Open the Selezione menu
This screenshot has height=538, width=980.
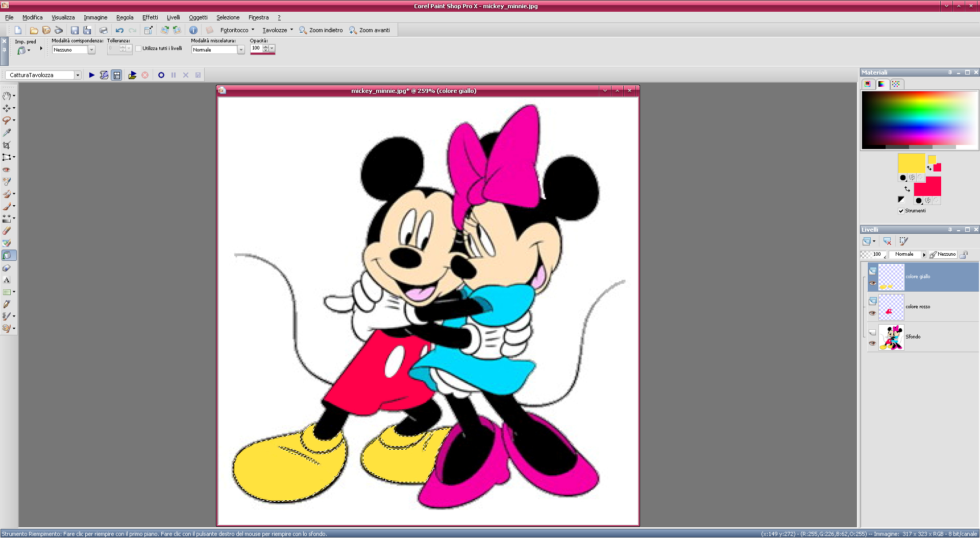[228, 17]
